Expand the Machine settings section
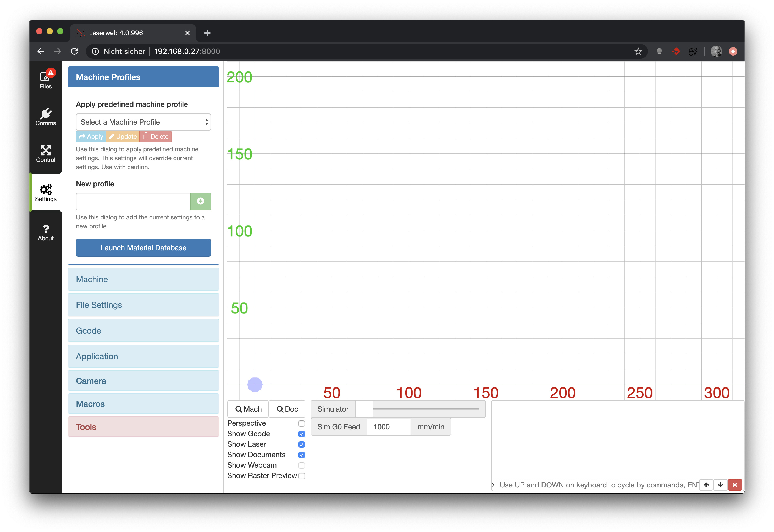774x532 pixels. coord(143,279)
